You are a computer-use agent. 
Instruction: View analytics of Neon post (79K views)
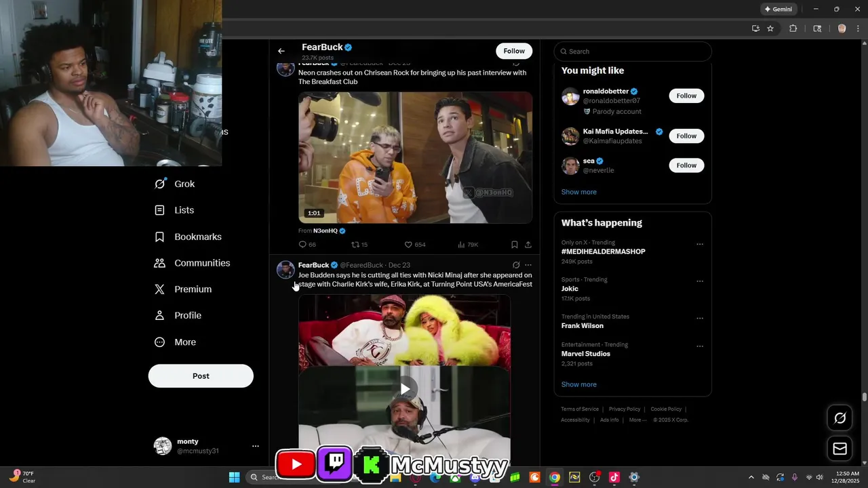tap(468, 245)
